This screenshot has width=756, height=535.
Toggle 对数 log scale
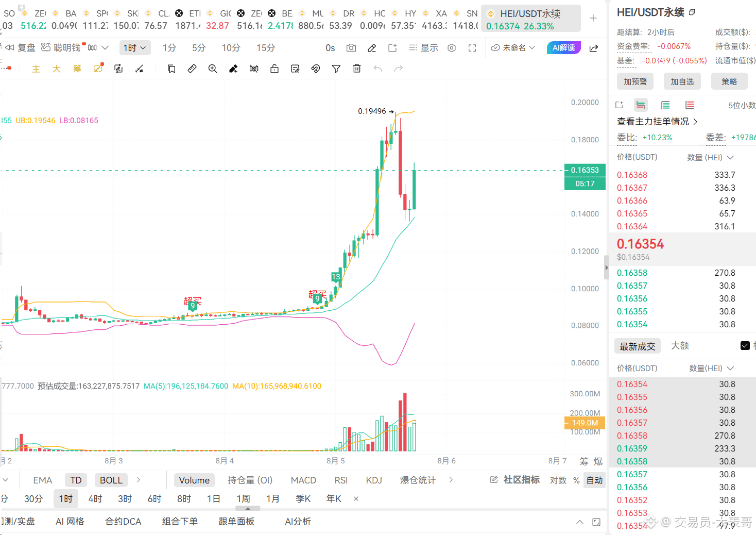558,480
